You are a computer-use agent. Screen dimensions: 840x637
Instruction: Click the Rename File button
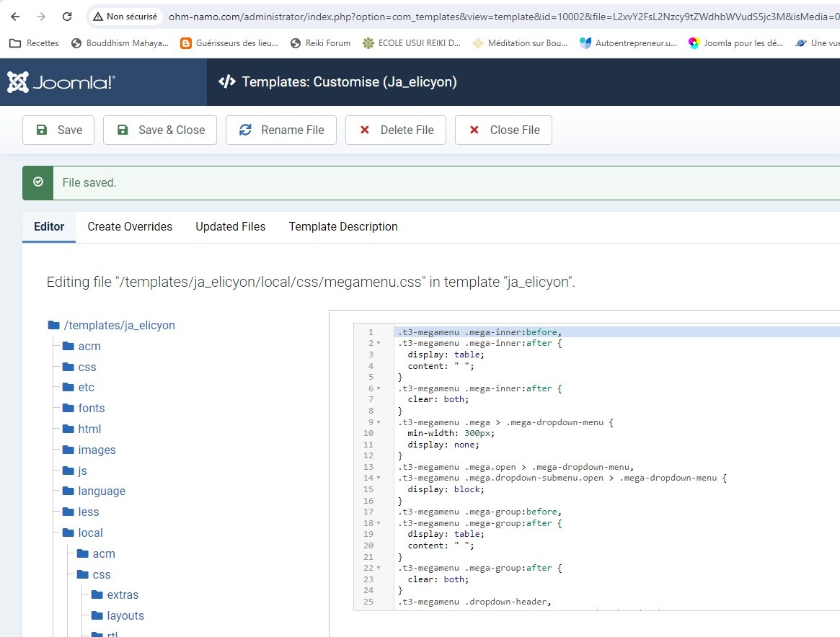click(x=281, y=130)
